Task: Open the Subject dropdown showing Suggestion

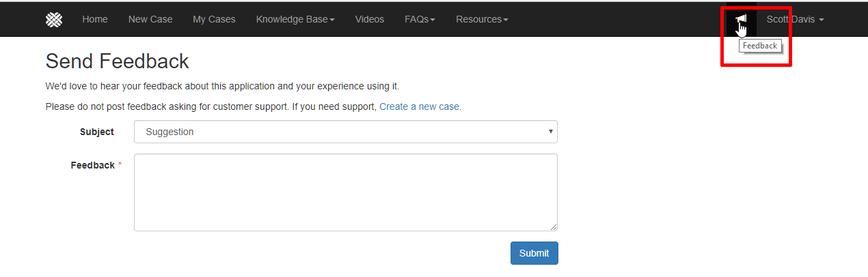Action: pos(346,132)
